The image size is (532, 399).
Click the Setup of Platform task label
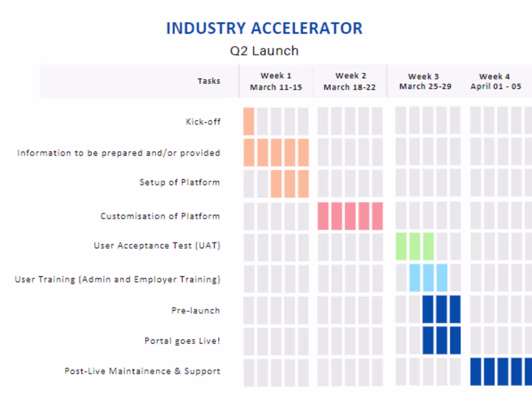[x=179, y=182]
